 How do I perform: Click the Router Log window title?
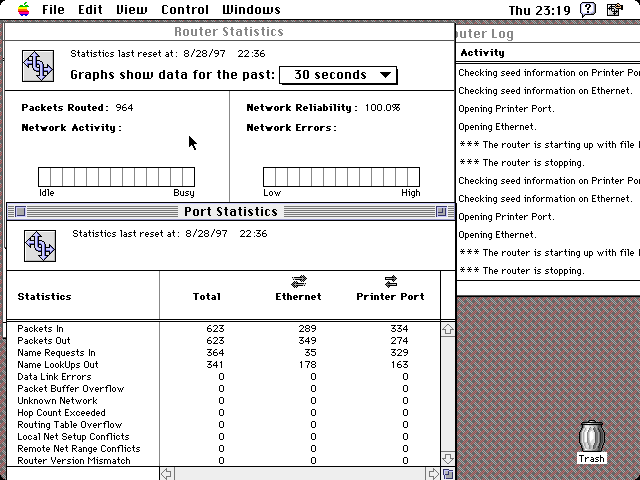pos(484,34)
